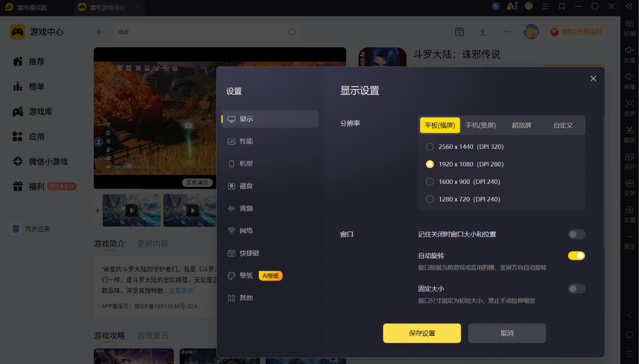Click 同步应用 sync apps item

31,229
